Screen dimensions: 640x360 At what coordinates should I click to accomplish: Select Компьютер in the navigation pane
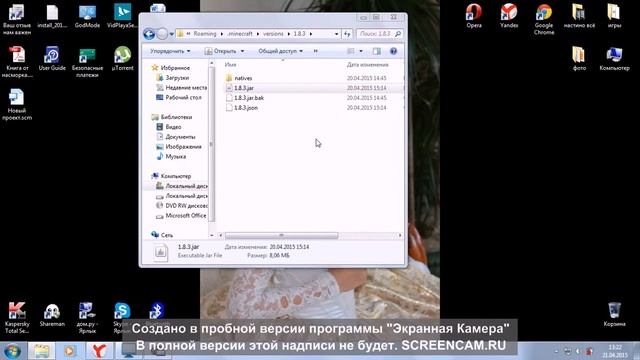(x=176, y=176)
